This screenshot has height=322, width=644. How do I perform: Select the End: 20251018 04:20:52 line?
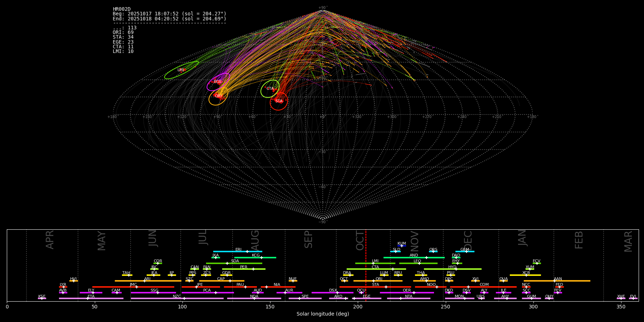(170, 19)
